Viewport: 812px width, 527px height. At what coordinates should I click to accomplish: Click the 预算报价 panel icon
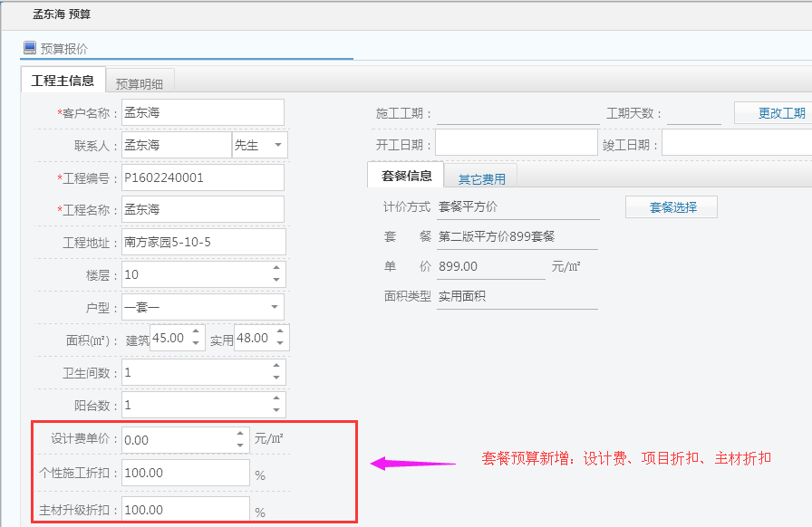(x=30, y=48)
